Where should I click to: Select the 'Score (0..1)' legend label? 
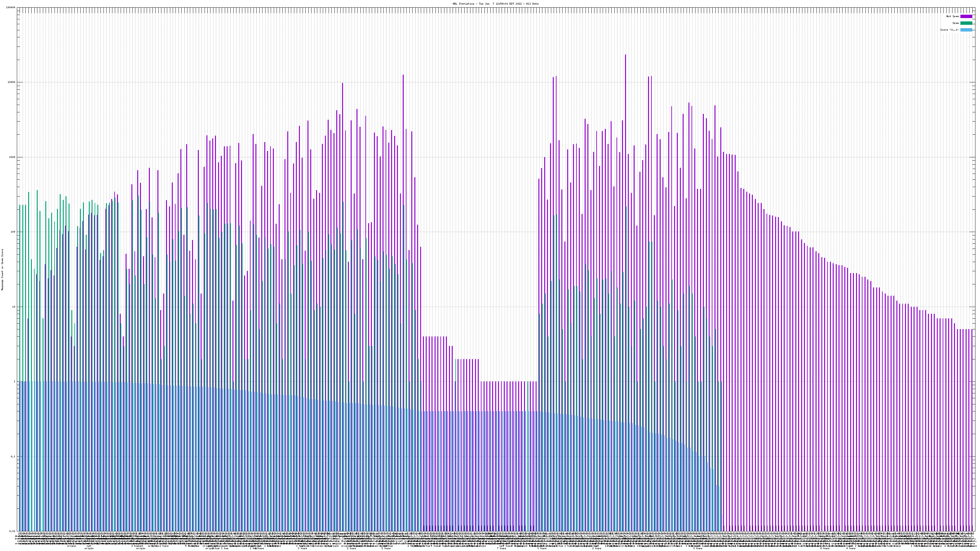[950, 30]
